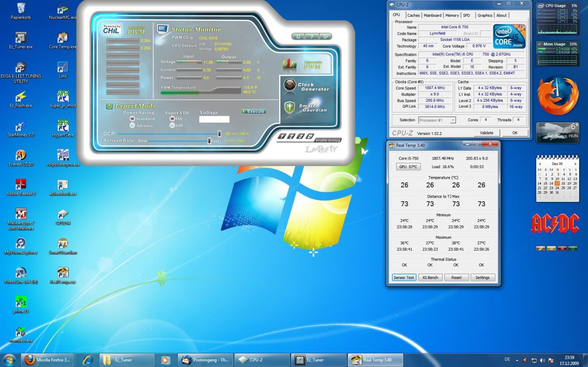Viewport: 588px width, 367px height.
Task: Click the OCP slider handle
Action: pos(219,134)
